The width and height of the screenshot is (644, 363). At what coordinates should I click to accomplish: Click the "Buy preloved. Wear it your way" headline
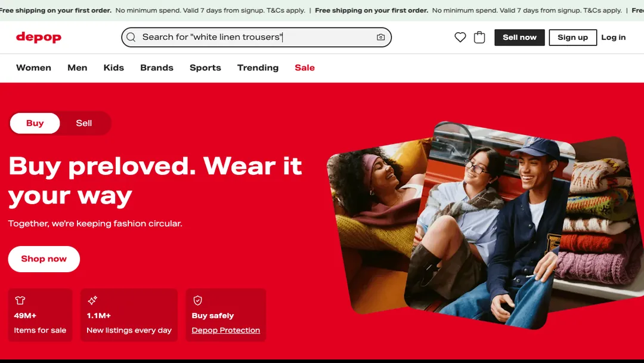point(155,181)
